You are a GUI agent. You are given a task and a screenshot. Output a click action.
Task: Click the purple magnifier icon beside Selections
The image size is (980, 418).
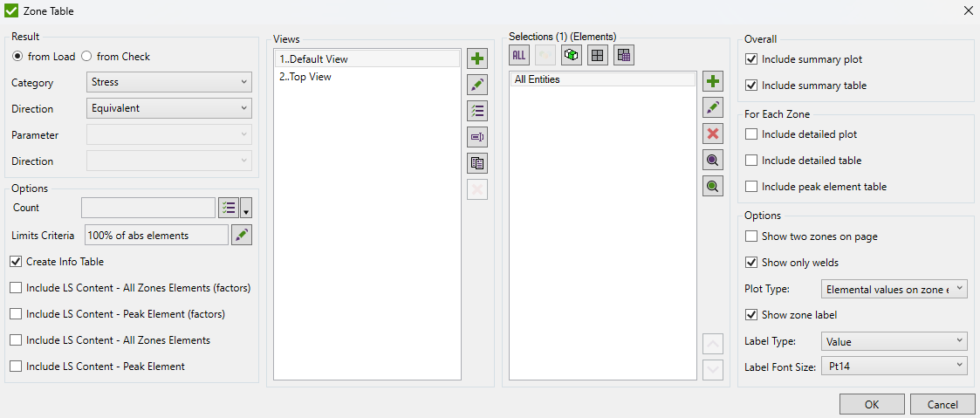coord(713,161)
